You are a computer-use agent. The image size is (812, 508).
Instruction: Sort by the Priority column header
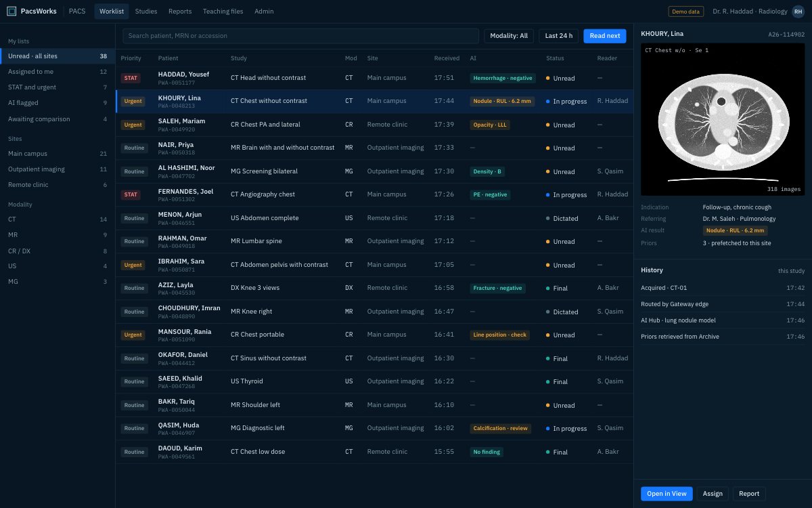click(x=131, y=58)
